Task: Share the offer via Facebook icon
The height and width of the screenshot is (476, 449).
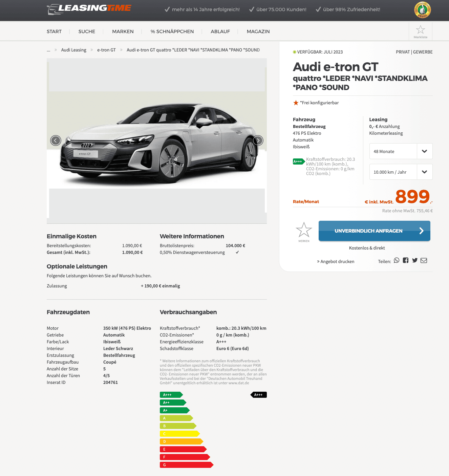Action: pos(406,260)
